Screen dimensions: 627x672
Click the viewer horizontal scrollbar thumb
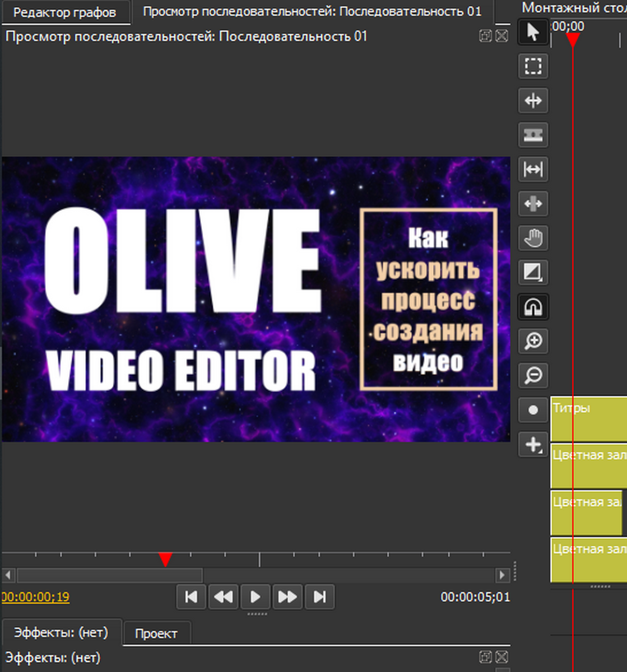click(x=110, y=575)
